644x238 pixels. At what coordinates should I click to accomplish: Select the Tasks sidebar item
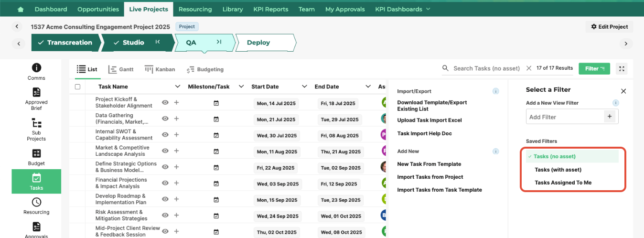tap(36, 181)
